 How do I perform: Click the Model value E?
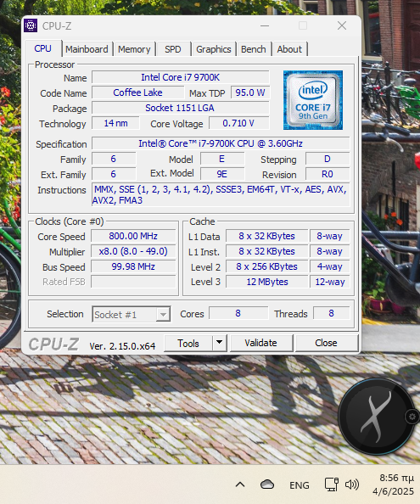[222, 159]
